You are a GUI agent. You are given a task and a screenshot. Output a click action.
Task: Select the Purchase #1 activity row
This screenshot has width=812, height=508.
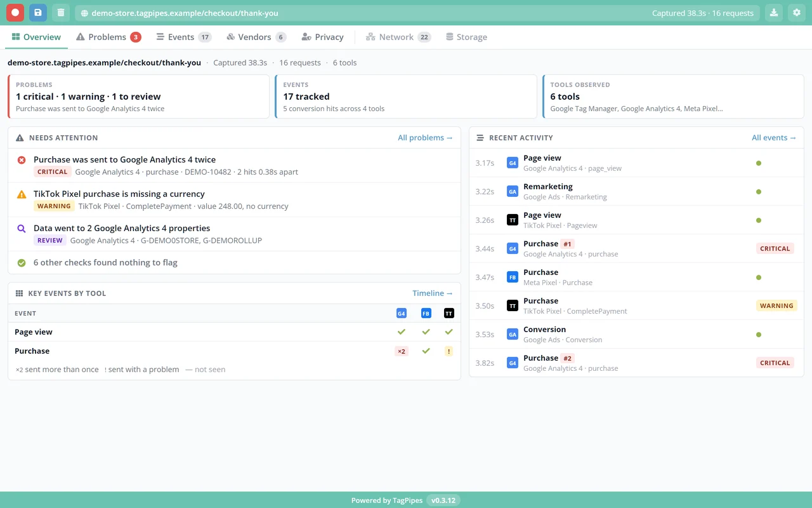[636, 249]
